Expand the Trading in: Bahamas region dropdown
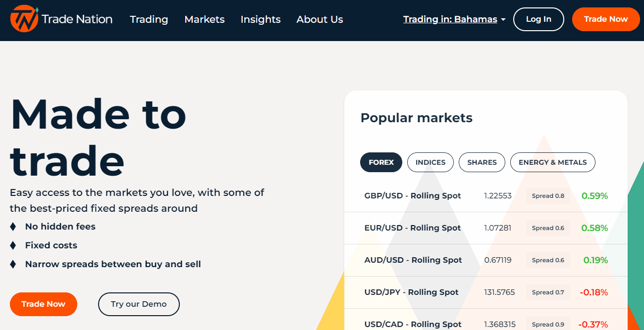The height and width of the screenshot is (330, 644). pos(454,19)
